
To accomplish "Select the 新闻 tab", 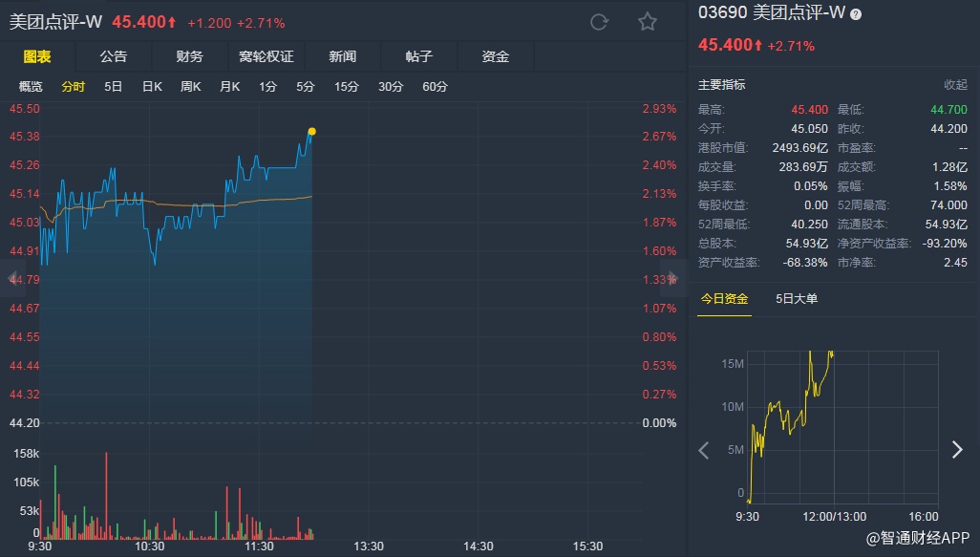I will pos(343,56).
